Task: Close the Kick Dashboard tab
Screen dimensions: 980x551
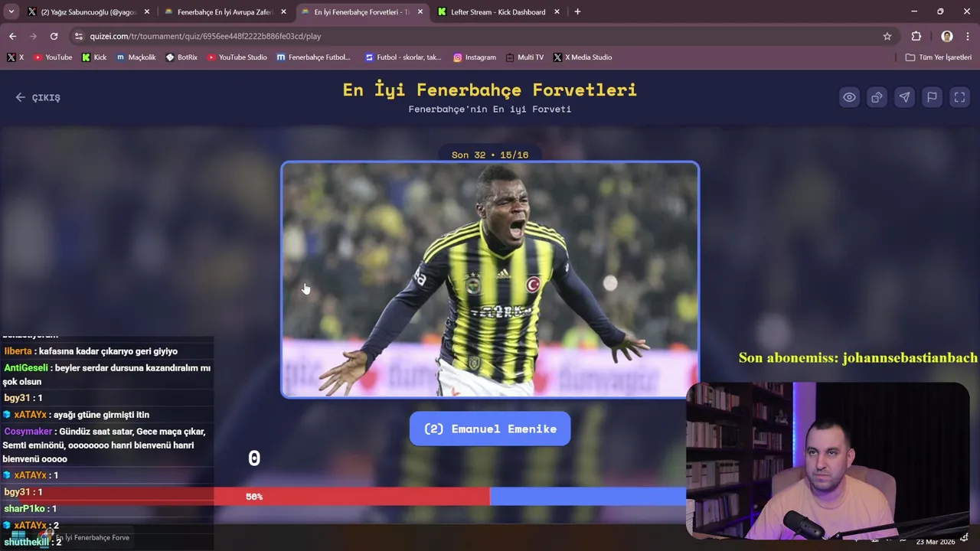Action: [x=557, y=11]
